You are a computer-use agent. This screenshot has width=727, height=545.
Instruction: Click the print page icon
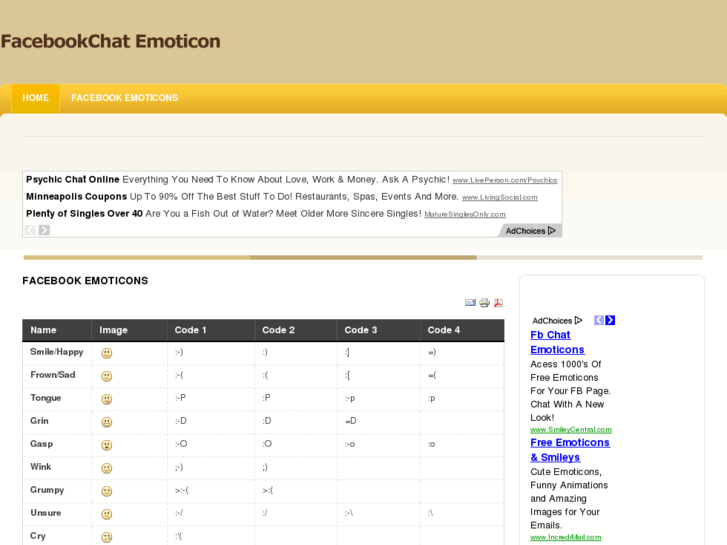click(x=485, y=303)
